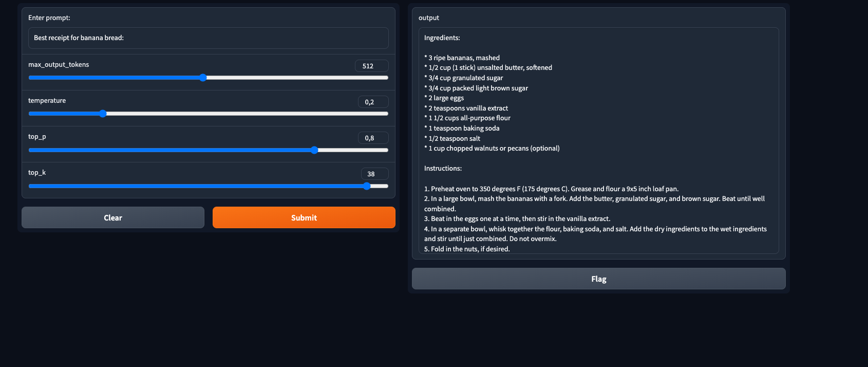Image resolution: width=868 pixels, height=367 pixels.
Task: Click the temperature value box showing 0,2
Action: tap(373, 102)
